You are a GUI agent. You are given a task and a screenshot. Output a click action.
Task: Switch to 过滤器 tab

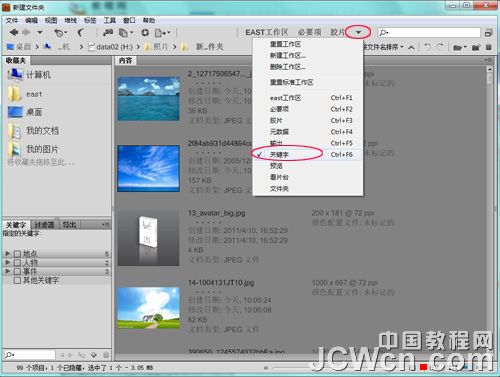(44, 225)
